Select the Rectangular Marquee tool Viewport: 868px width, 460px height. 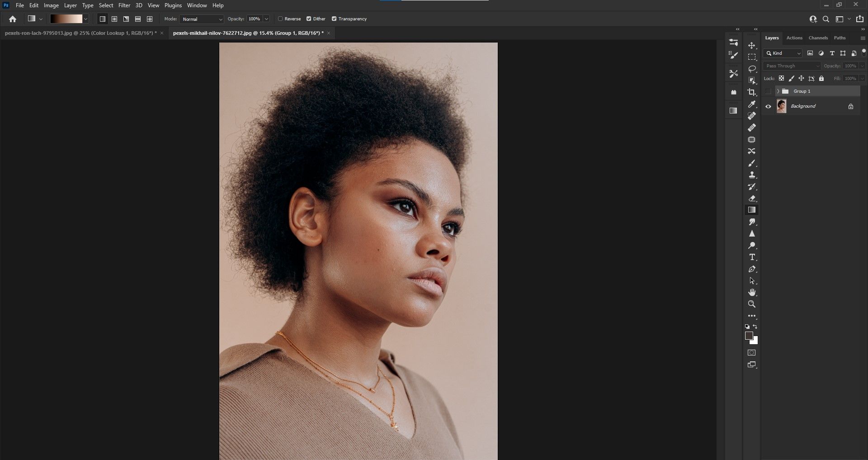tap(752, 57)
